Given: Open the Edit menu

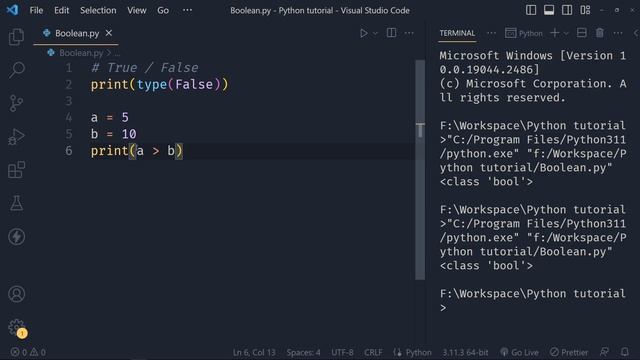Looking at the screenshot, I should (x=62, y=10).
